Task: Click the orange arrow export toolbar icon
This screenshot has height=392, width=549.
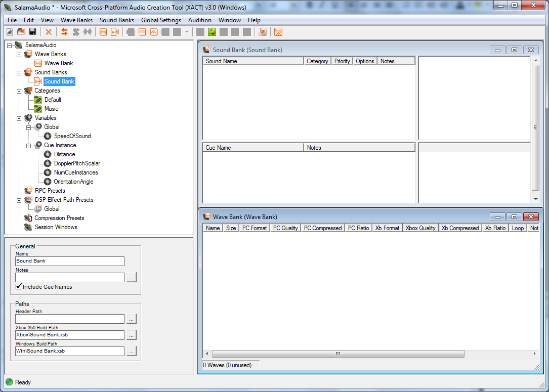Action: click(x=262, y=32)
